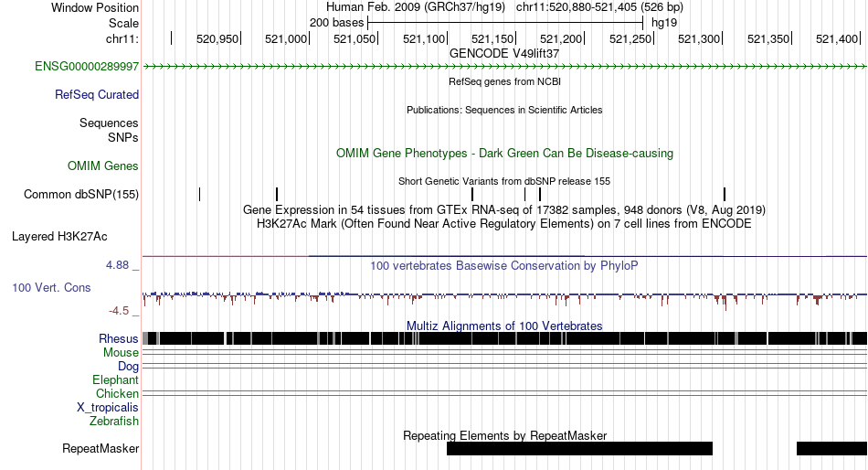Click the H3K27Ac Mark track title
This screenshot has width=868, height=470.
[x=504, y=224]
